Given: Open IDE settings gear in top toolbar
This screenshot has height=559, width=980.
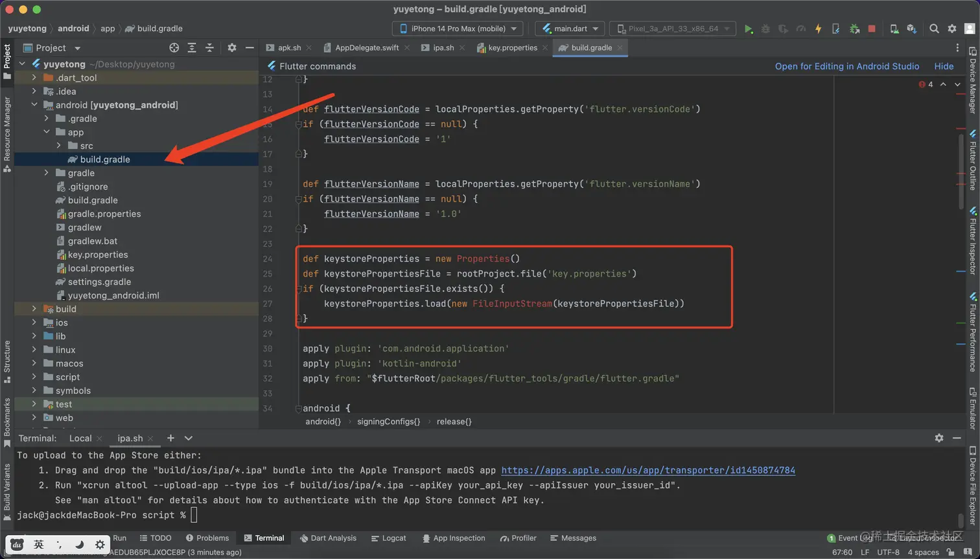Looking at the screenshot, I should click(951, 29).
